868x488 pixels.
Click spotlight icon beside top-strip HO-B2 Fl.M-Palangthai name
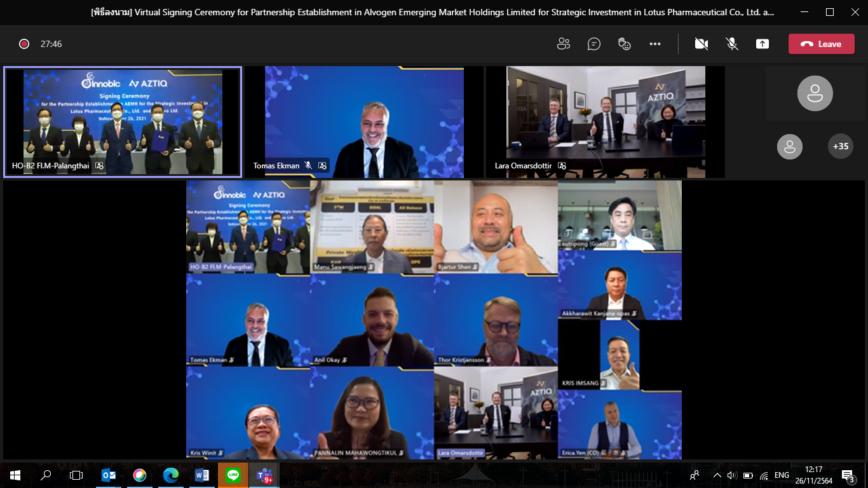click(x=99, y=166)
